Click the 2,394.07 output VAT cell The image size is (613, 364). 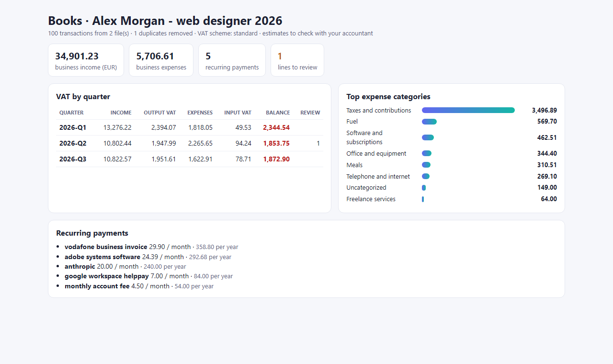click(164, 127)
